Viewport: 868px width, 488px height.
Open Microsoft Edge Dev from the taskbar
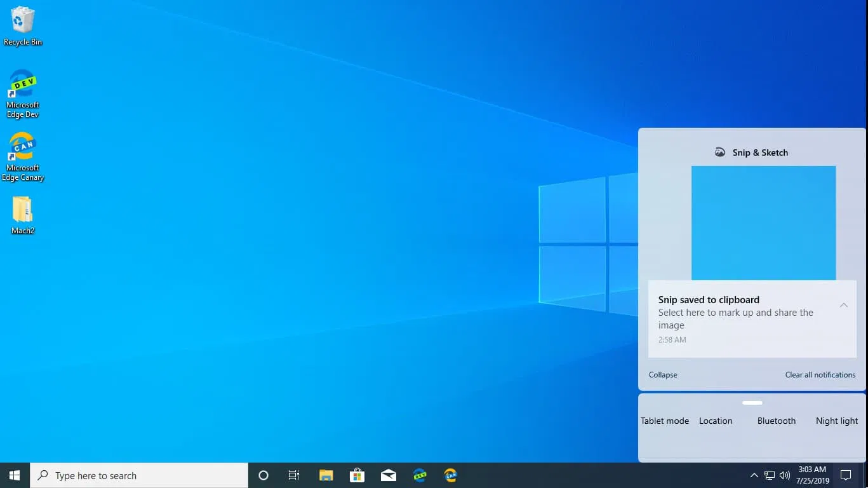click(x=420, y=475)
